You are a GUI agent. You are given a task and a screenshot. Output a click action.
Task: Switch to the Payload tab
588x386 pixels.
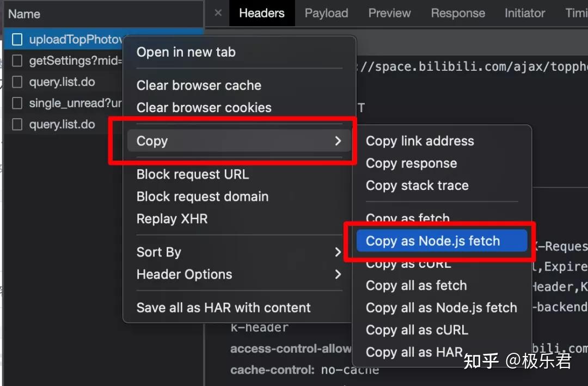tap(326, 13)
